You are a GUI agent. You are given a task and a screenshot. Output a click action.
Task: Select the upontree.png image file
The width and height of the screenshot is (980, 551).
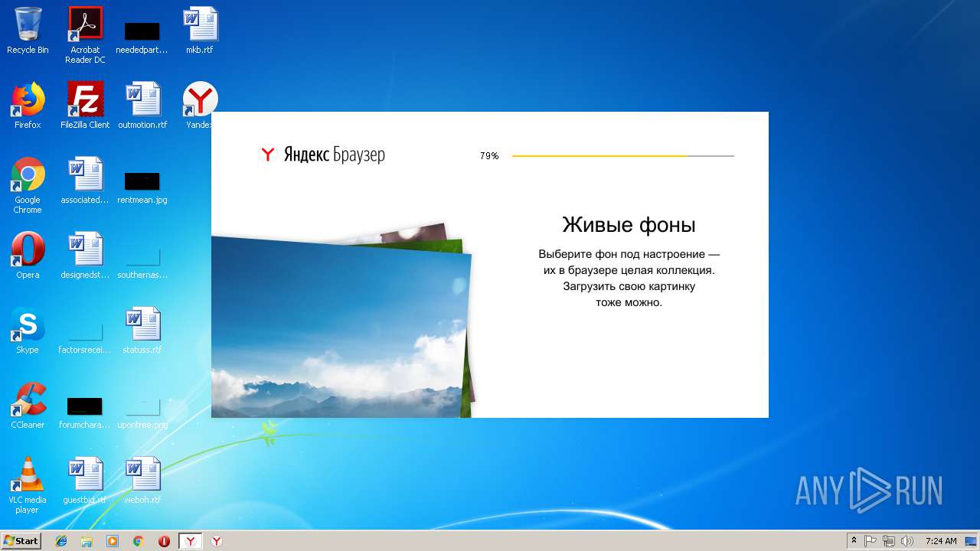142,413
